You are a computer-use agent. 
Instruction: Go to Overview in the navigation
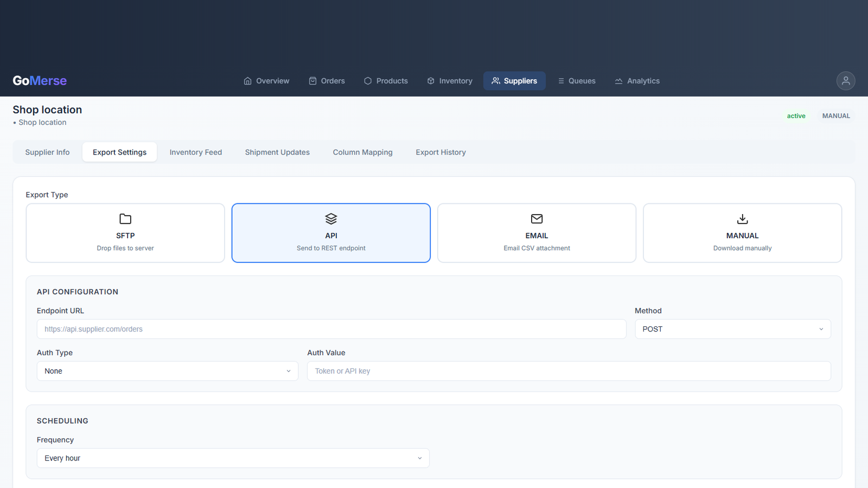click(266, 81)
